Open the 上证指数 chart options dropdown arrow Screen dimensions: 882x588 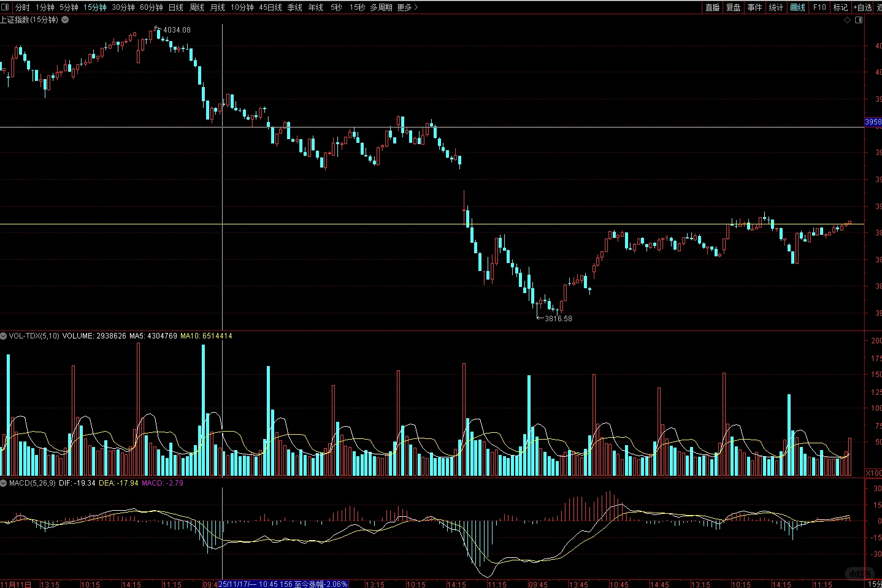[x=65, y=20]
